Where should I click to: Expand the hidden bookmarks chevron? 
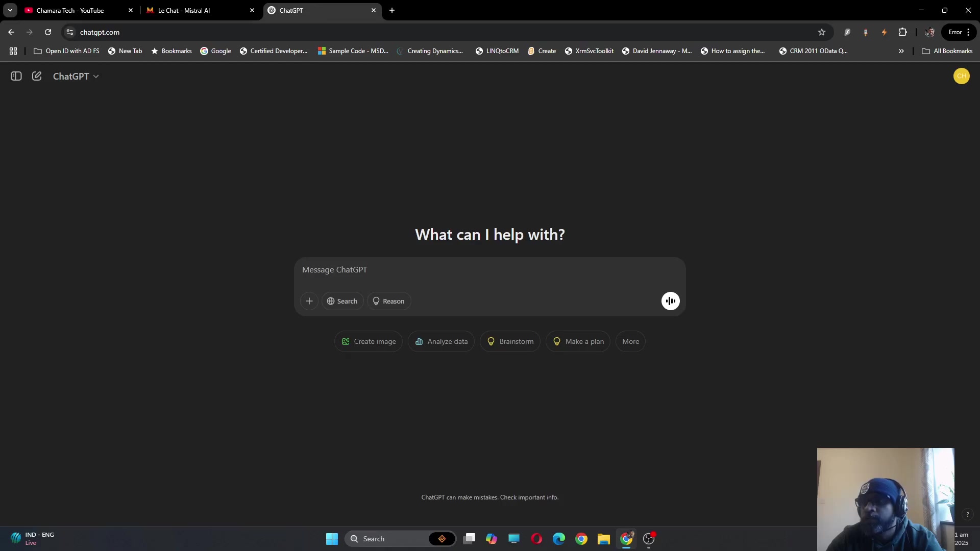tap(901, 51)
